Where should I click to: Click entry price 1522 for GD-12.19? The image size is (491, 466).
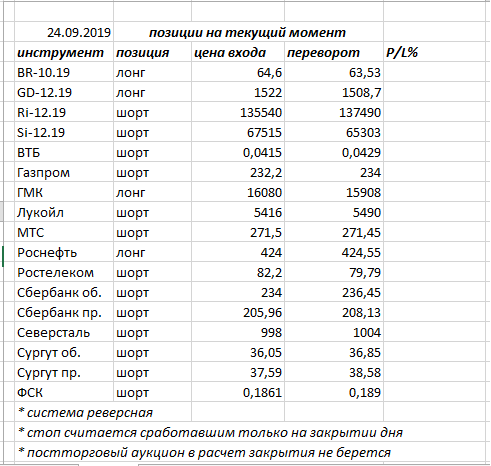tap(238, 92)
